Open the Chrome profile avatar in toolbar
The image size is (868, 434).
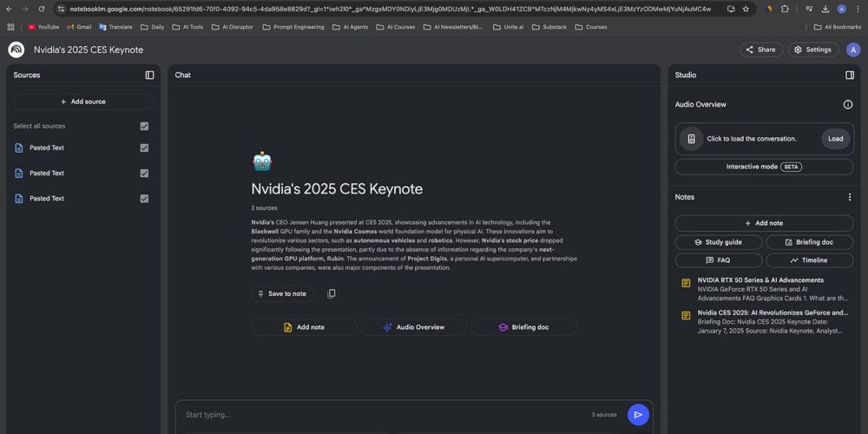[841, 9]
